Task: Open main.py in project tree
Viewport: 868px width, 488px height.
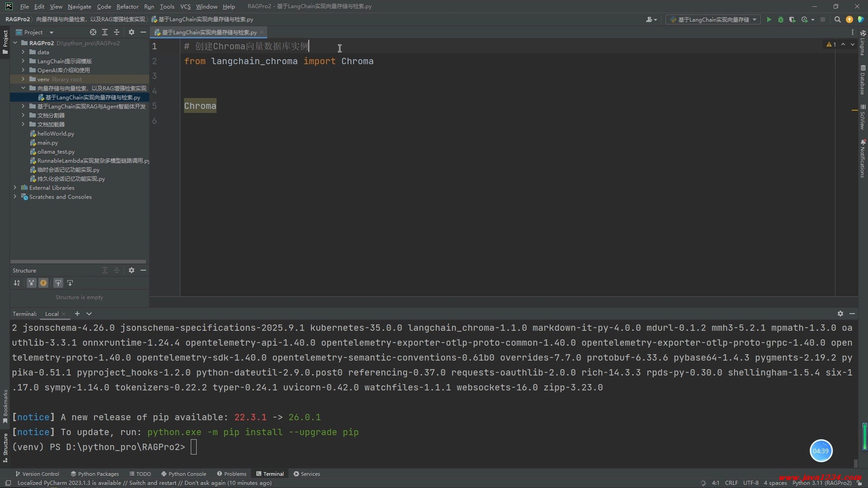Action: 47,142
